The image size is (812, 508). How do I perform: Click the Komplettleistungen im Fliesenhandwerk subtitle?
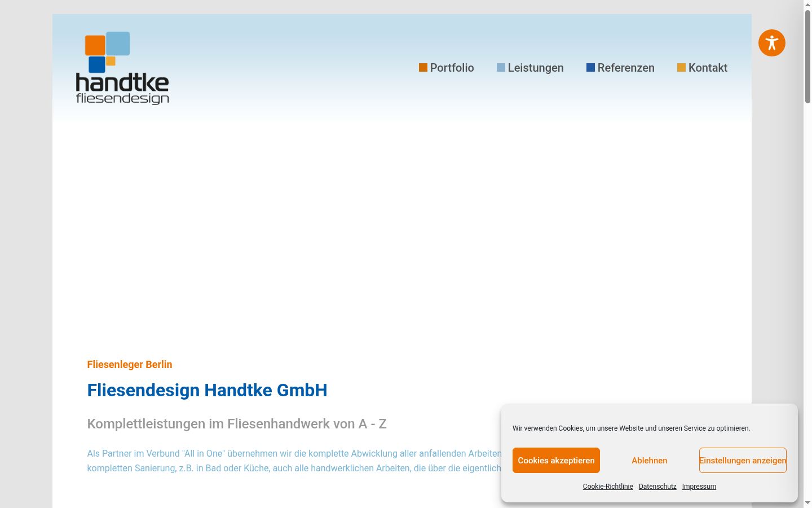click(x=237, y=424)
